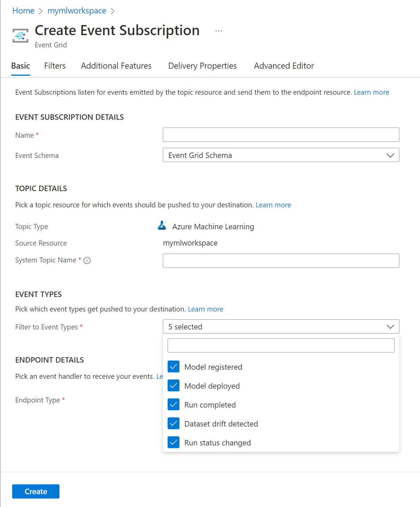Open the Additional Features tab
Viewport: 420px width, 507px height.
pos(116,66)
